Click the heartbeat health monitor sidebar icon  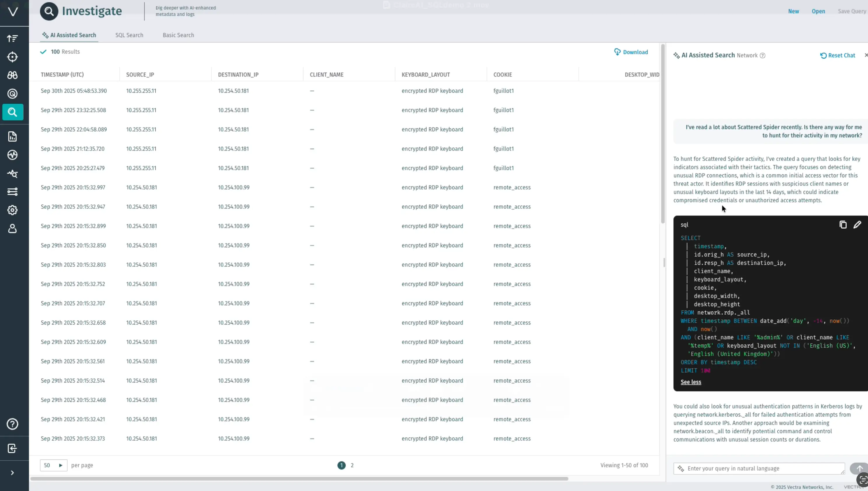13,155
